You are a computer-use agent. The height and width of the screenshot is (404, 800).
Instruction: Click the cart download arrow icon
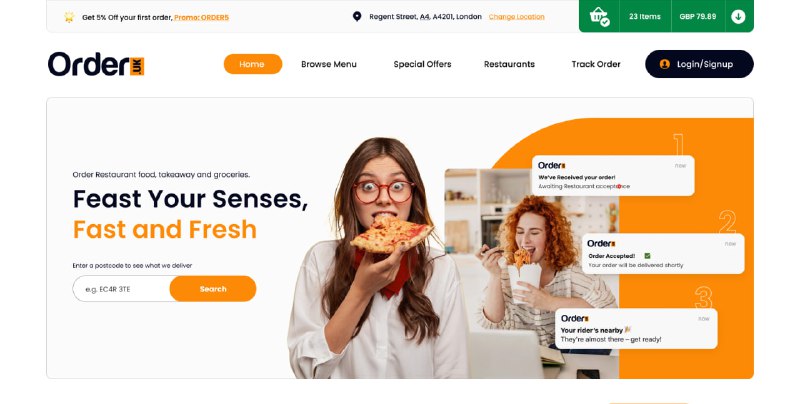[738, 16]
